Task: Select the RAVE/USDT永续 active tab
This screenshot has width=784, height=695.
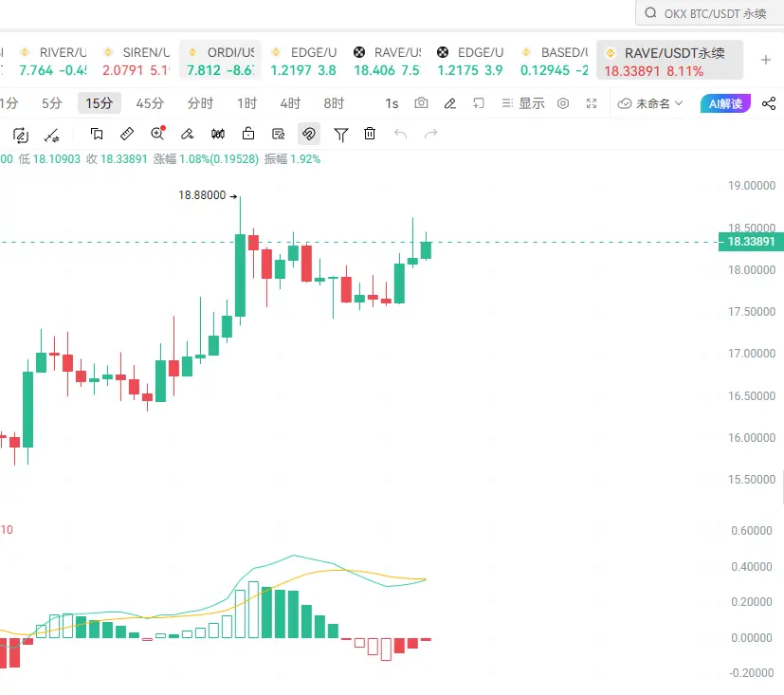Action: pyautogui.click(x=669, y=61)
